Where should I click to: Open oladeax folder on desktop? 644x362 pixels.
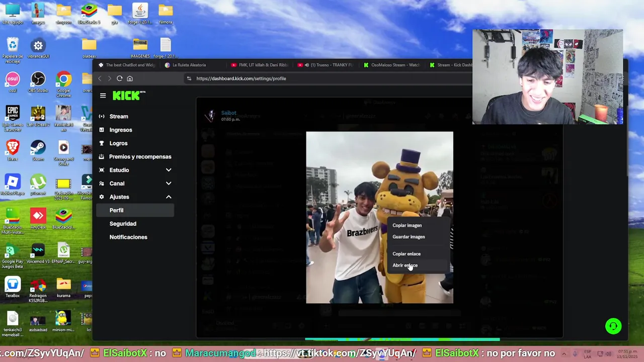pyautogui.click(x=89, y=48)
